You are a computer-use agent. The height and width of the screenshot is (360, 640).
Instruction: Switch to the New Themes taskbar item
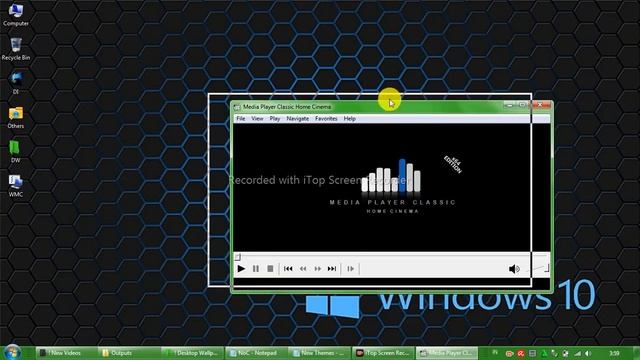[x=320, y=353]
